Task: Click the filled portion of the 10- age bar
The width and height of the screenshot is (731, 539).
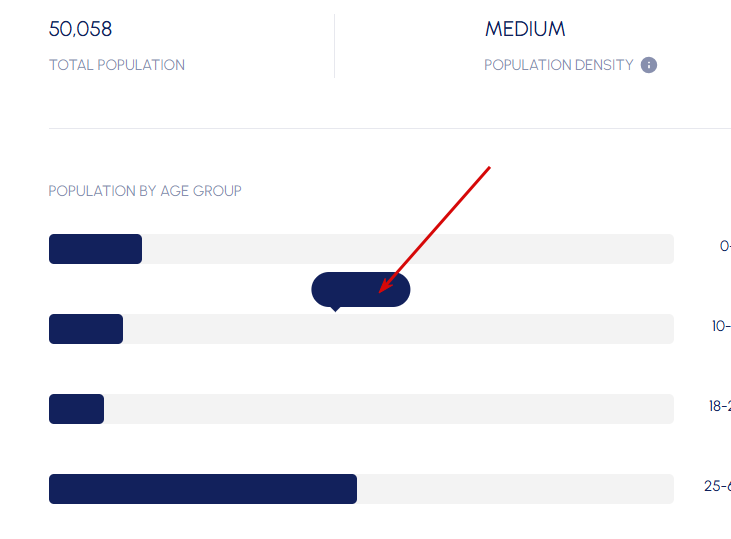Action: click(86, 329)
